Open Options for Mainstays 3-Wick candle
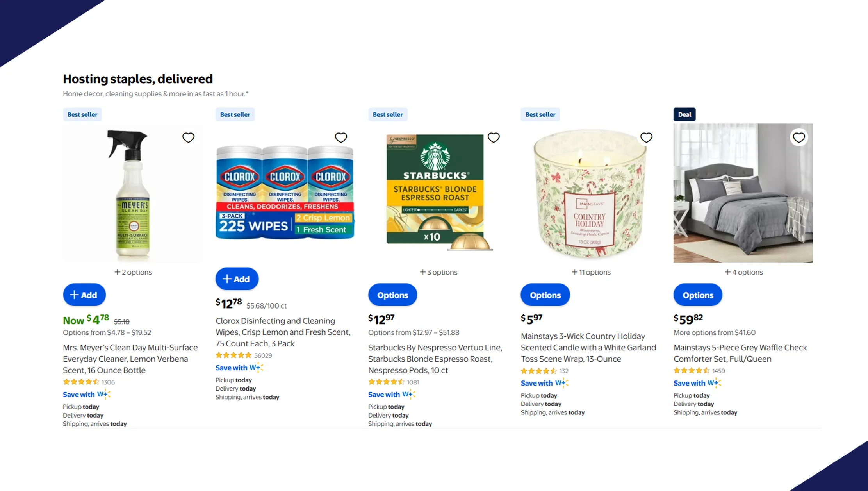This screenshot has height=491, width=868. tap(545, 295)
